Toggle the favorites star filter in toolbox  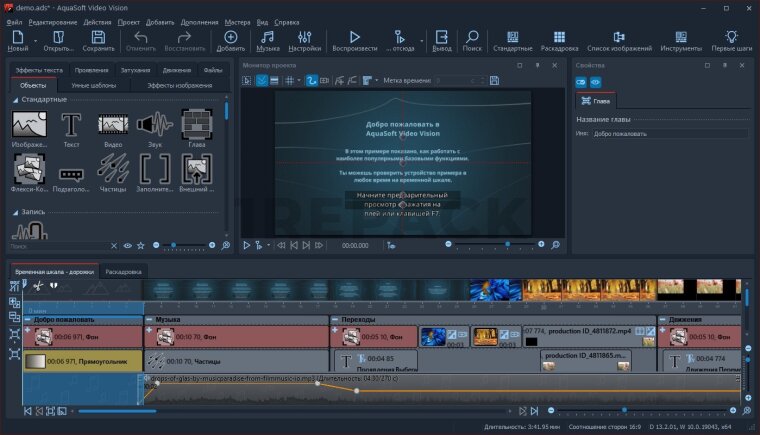click(x=141, y=245)
